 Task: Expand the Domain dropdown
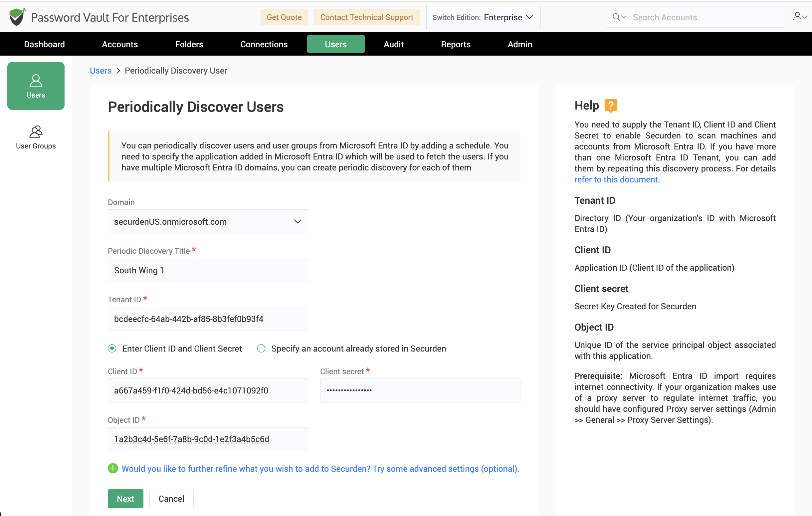208,222
